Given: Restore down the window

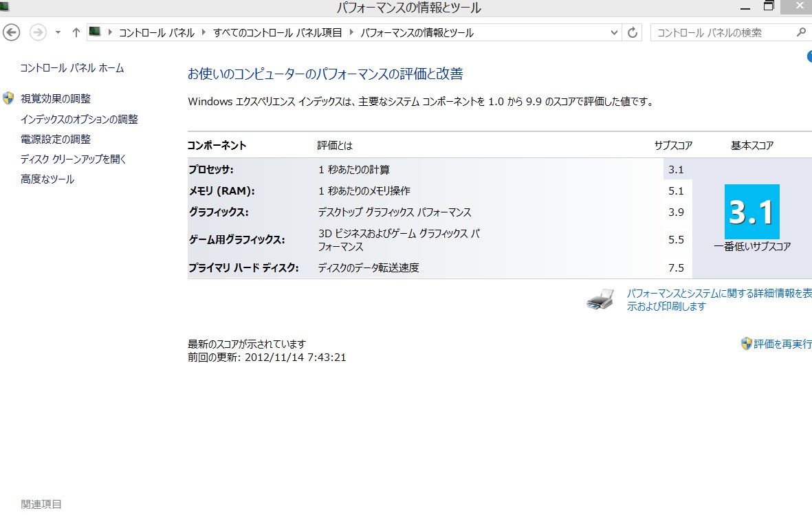Looking at the screenshot, I should pos(769,6).
